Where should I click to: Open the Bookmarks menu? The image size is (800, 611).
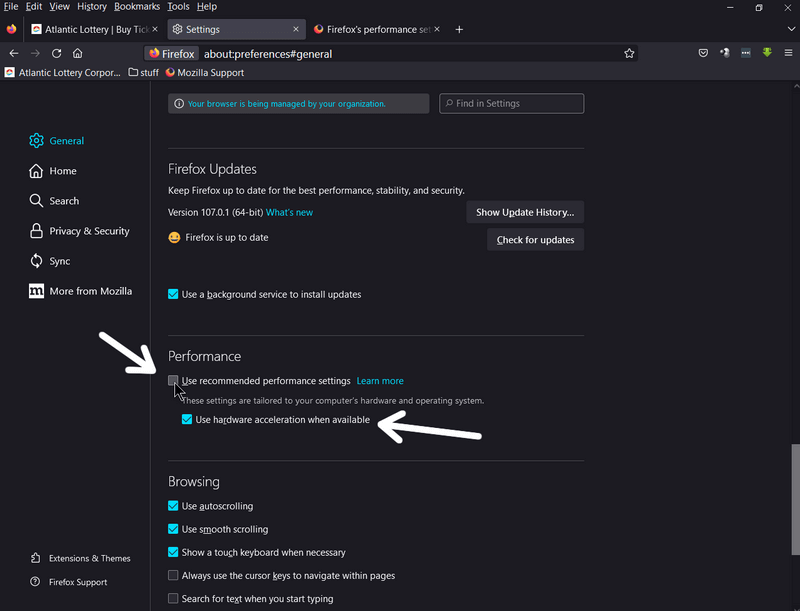coord(137,7)
